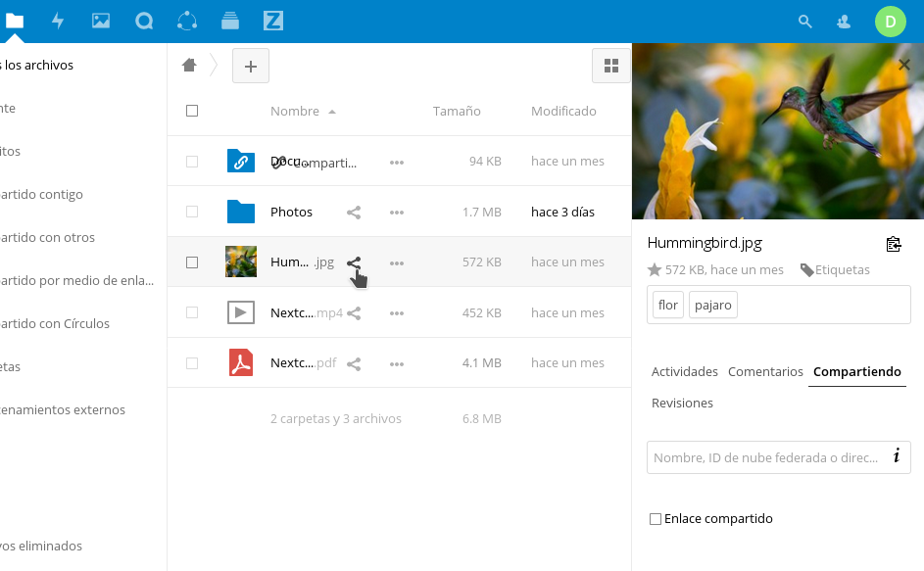924x571 pixels.
Task: Enable Enlace compartido checkbox
Action: 656,519
